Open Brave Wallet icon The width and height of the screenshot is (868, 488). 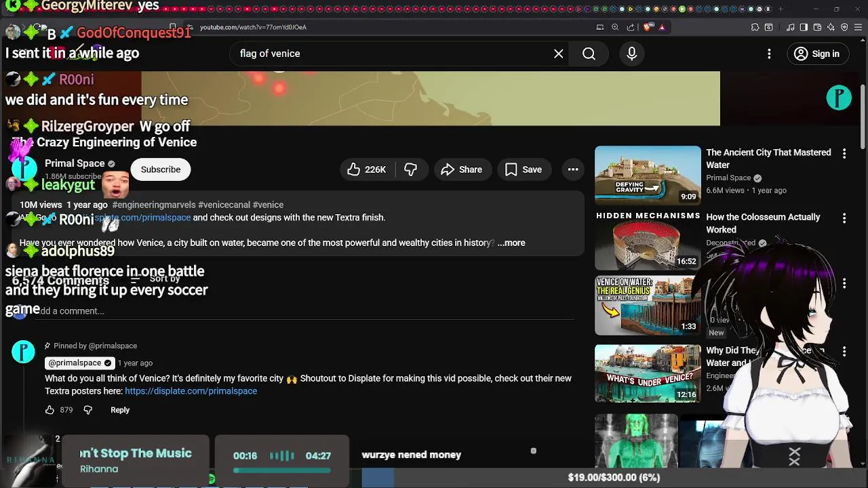817,27
